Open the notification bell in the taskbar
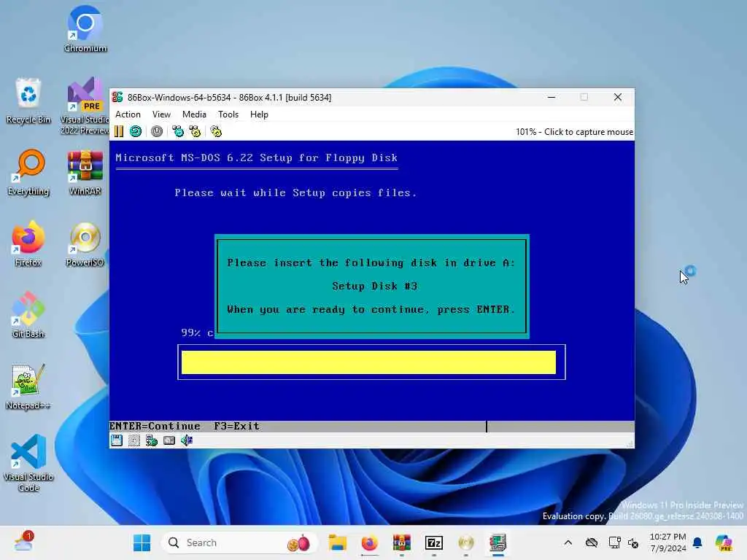This screenshot has width=747, height=560. [697, 542]
